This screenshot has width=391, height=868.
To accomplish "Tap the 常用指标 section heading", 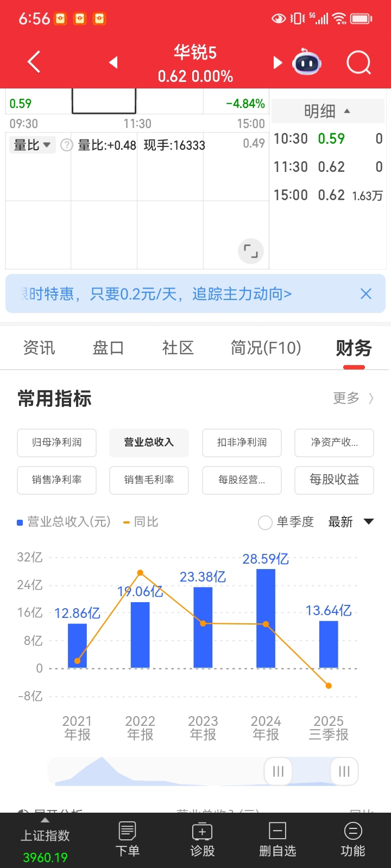I will [54, 398].
